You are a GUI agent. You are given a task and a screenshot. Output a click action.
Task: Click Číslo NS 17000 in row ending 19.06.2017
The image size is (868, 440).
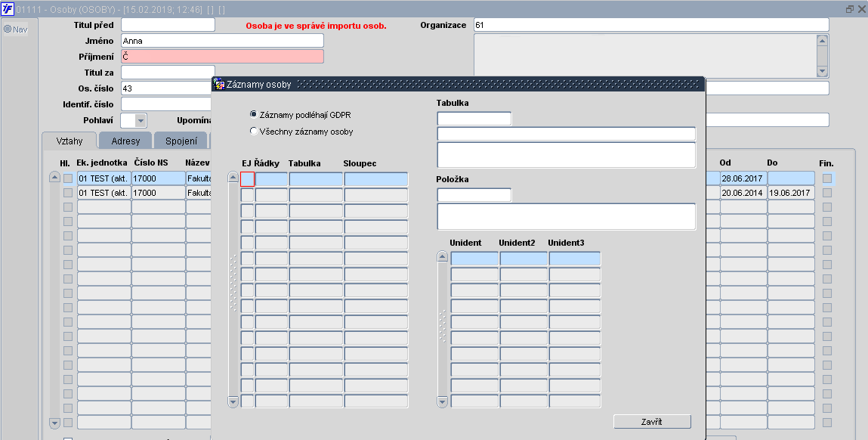point(159,193)
